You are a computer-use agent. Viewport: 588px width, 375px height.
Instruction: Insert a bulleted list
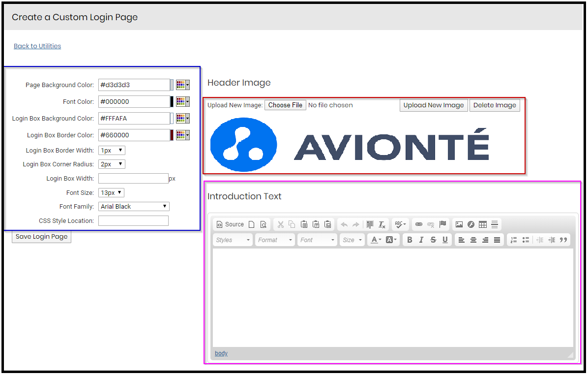tap(526, 240)
